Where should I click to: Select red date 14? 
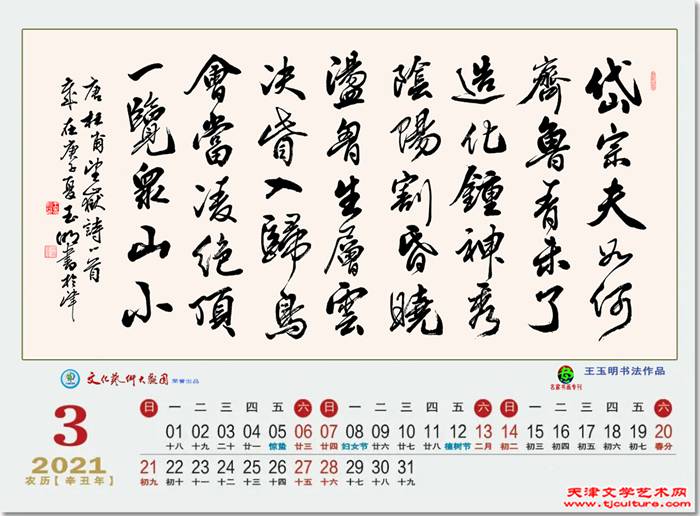coord(509,432)
